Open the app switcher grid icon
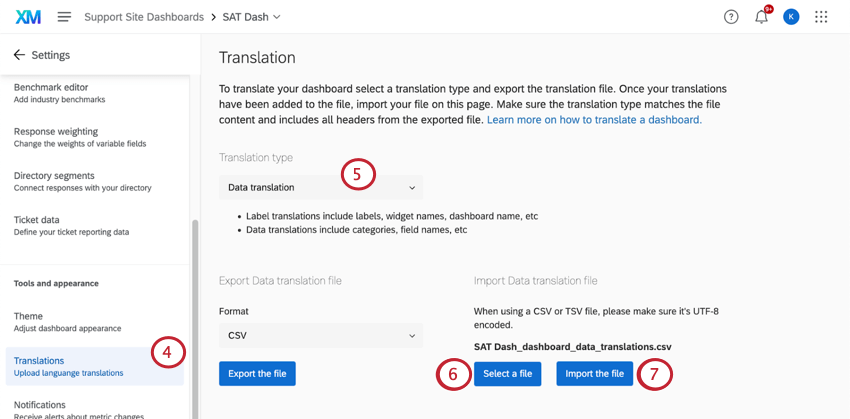This screenshot has width=850, height=419. (x=821, y=17)
